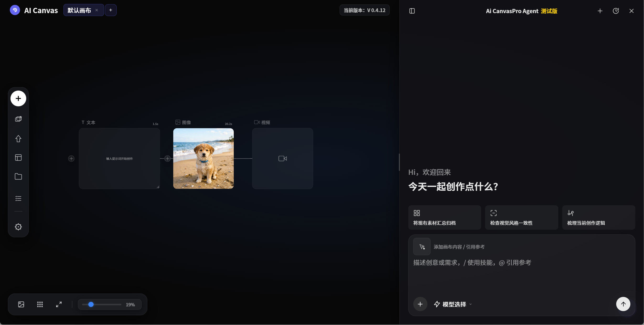Click the 19% zoom value
The width and height of the screenshot is (644, 325).
point(130,305)
